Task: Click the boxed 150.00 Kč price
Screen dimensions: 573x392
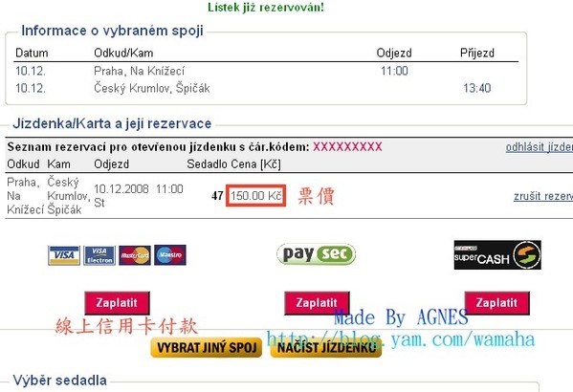Action: 255,196
